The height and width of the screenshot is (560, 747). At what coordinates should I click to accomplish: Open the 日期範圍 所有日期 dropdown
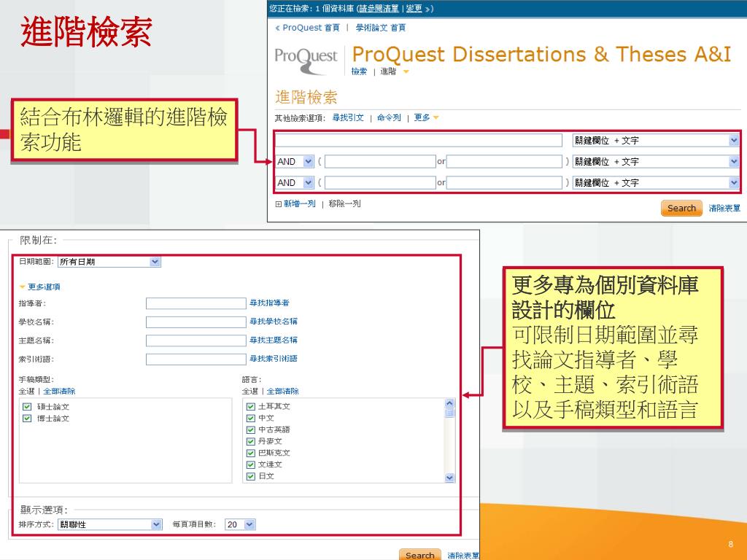click(109, 262)
